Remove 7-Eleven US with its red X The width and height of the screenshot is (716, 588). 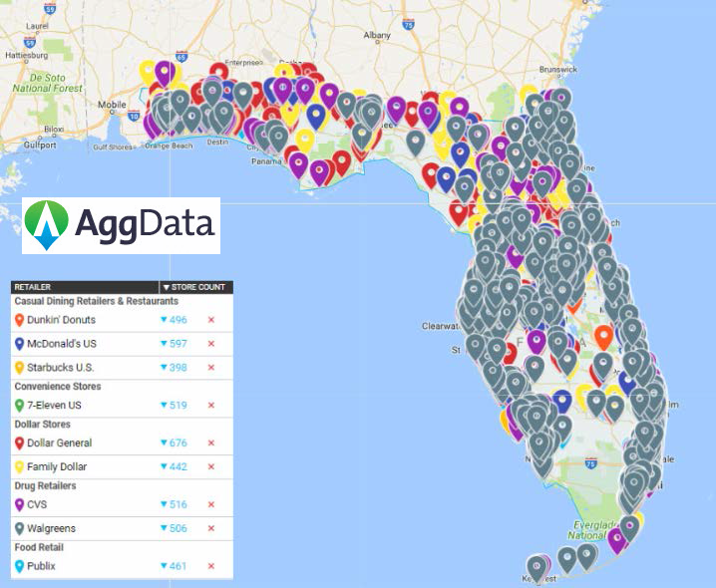211,406
